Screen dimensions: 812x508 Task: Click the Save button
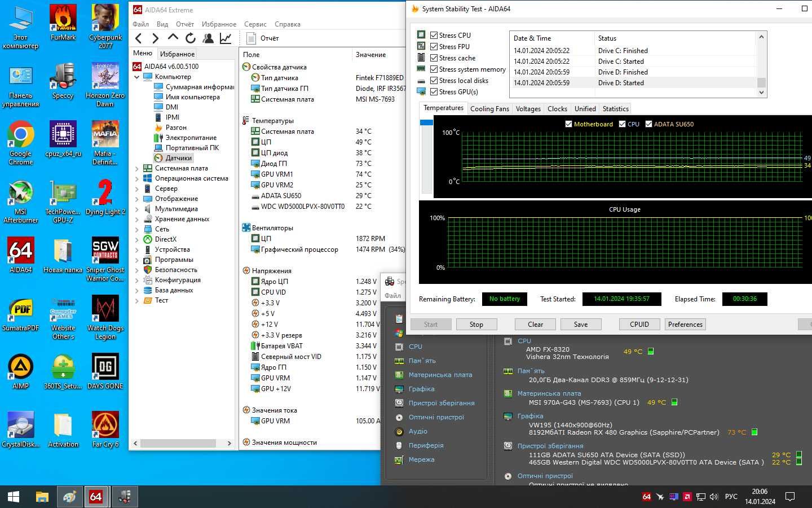tap(581, 324)
